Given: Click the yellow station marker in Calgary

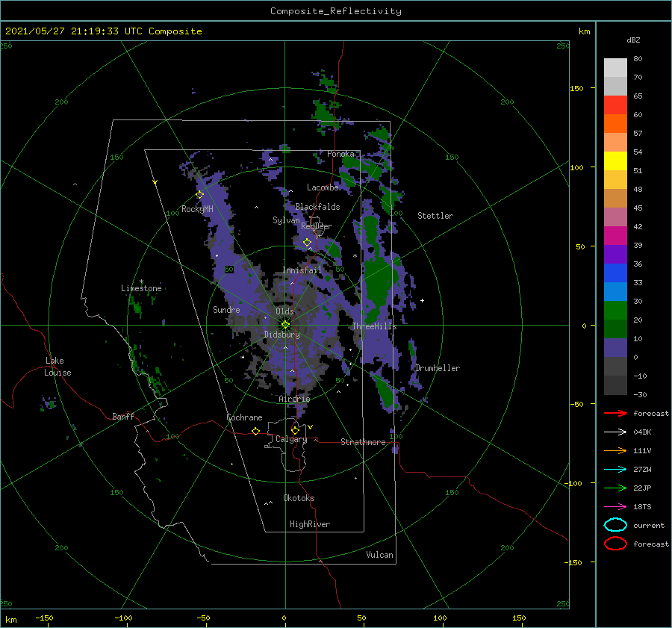Looking at the screenshot, I should (x=295, y=430).
